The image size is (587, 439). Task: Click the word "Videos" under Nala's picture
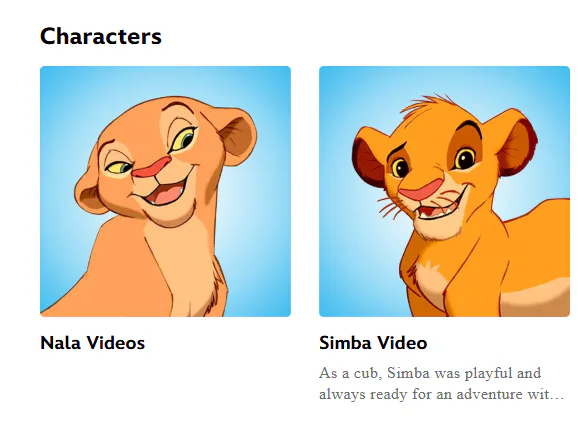pos(116,343)
